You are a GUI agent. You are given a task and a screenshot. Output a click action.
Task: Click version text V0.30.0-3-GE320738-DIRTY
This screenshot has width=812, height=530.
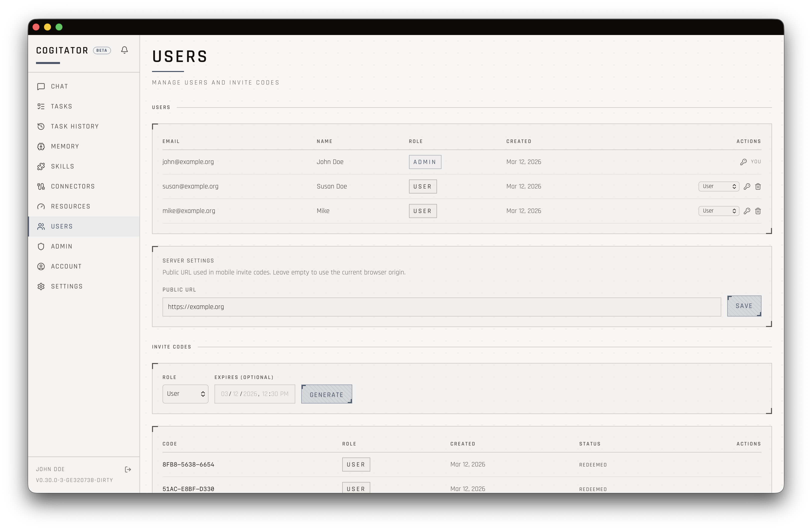point(74,480)
